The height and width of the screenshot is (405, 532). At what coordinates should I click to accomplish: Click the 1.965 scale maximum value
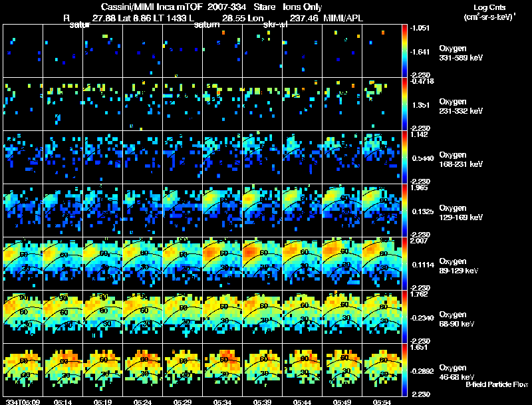tap(419, 188)
